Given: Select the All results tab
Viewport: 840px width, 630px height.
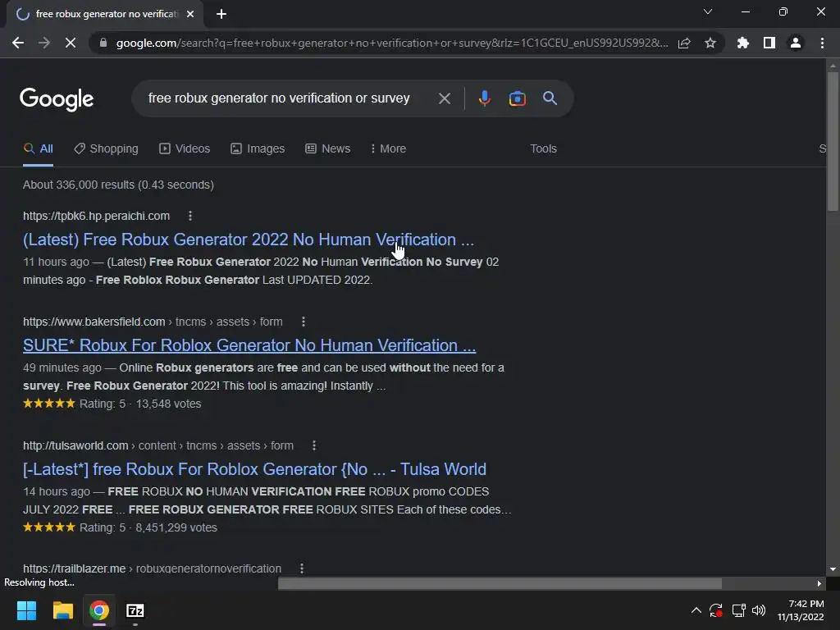Looking at the screenshot, I should pyautogui.click(x=38, y=149).
